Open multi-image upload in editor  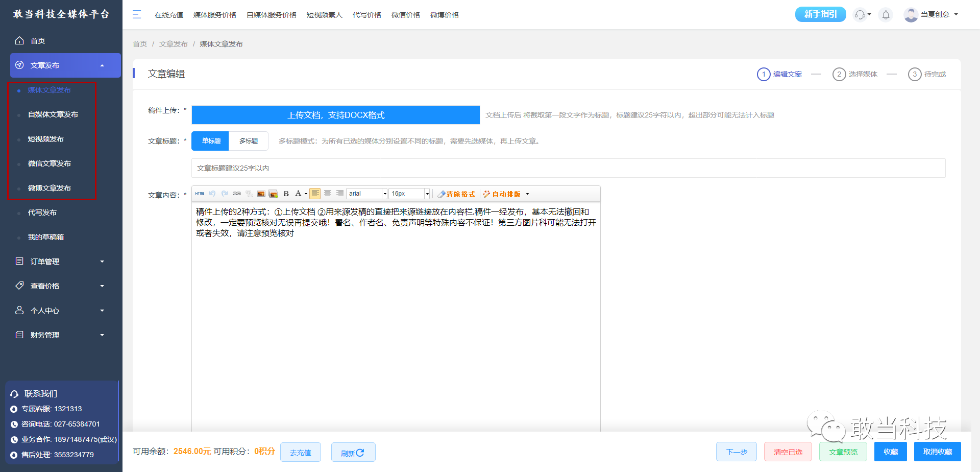pos(274,194)
